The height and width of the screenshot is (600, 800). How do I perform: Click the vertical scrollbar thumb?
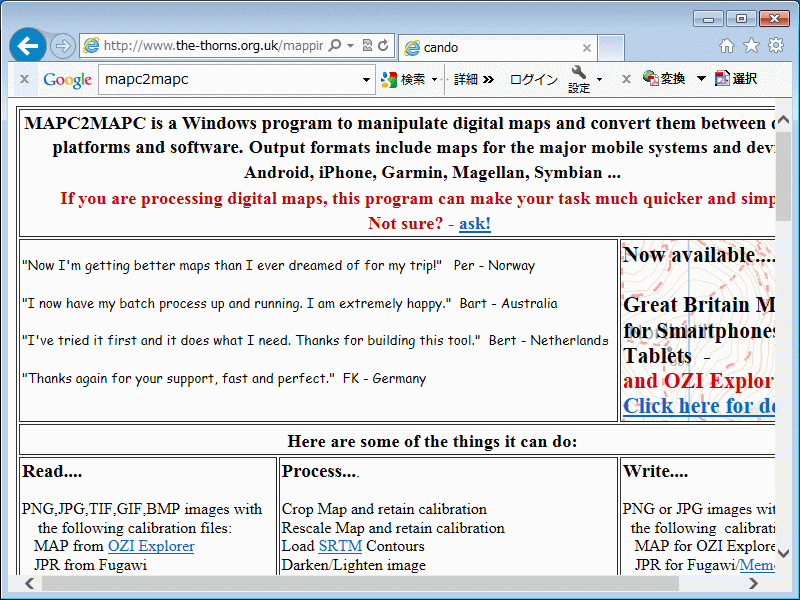pos(783,176)
